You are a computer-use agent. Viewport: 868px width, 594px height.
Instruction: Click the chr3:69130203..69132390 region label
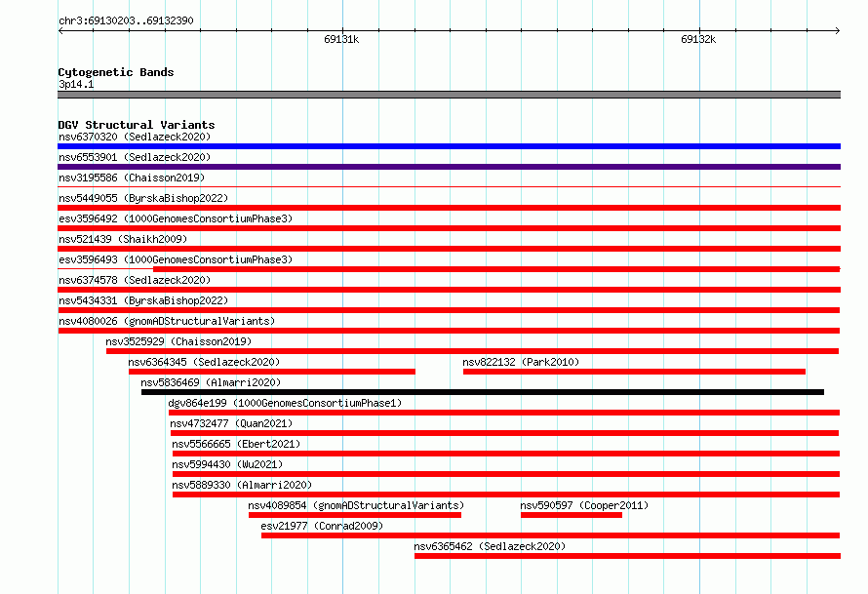tap(126, 20)
